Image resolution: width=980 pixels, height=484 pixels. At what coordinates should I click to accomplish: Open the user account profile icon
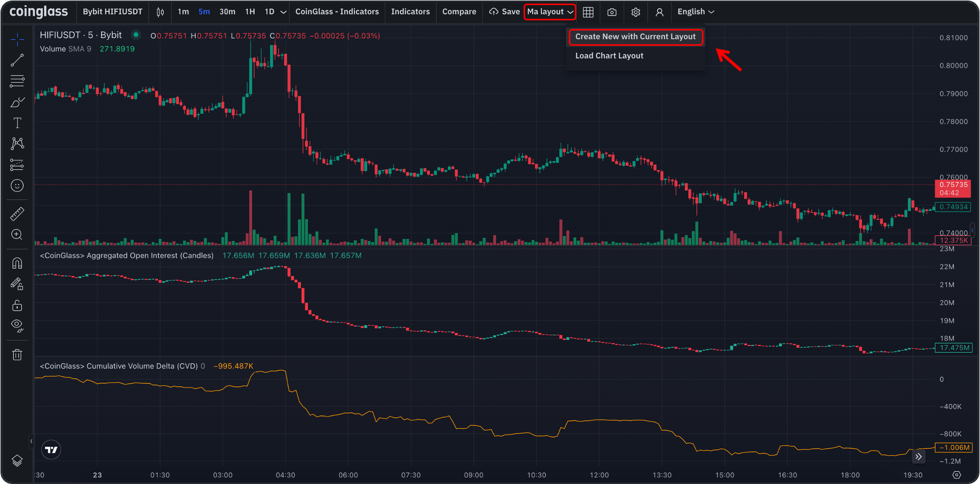(659, 12)
